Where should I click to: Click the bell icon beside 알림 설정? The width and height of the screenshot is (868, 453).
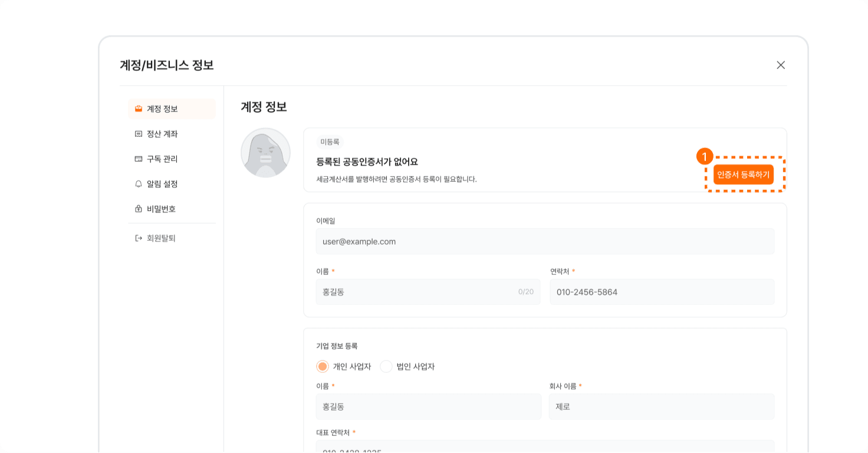click(139, 183)
